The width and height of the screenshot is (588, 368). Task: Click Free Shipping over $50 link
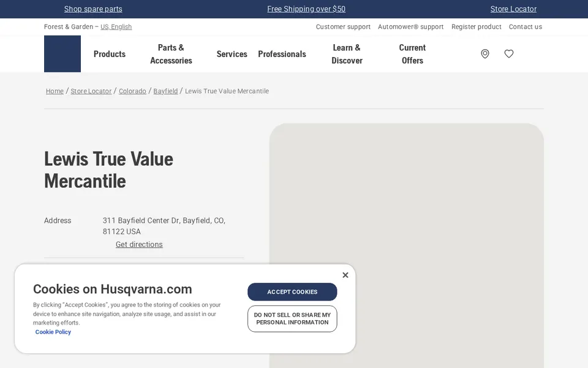pos(306,9)
